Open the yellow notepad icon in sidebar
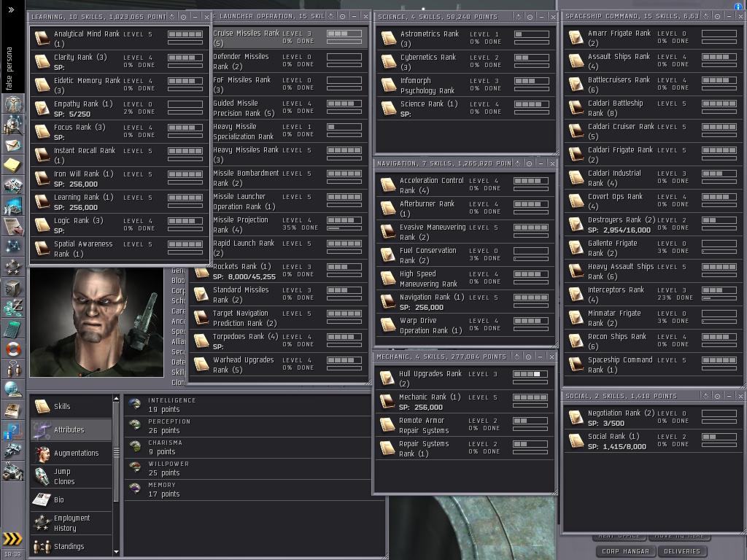This screenshot has width=747, height=560. coord(13,166)
